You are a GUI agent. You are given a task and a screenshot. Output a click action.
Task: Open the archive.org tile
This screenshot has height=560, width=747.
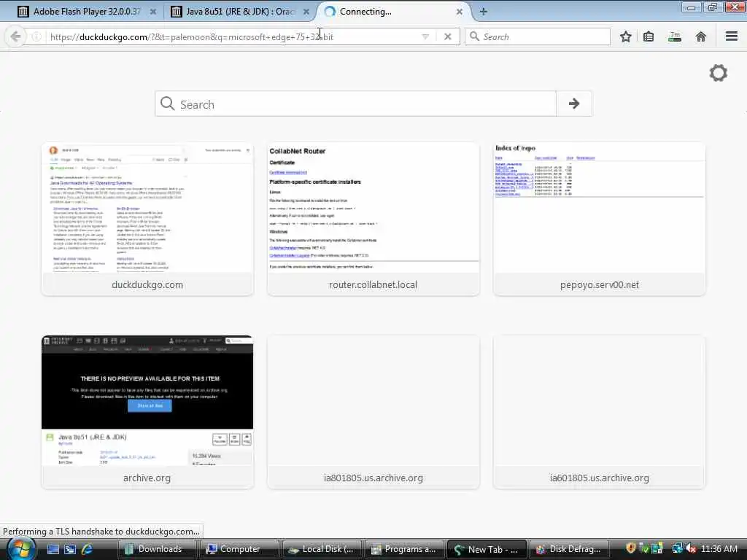[147, 412]
